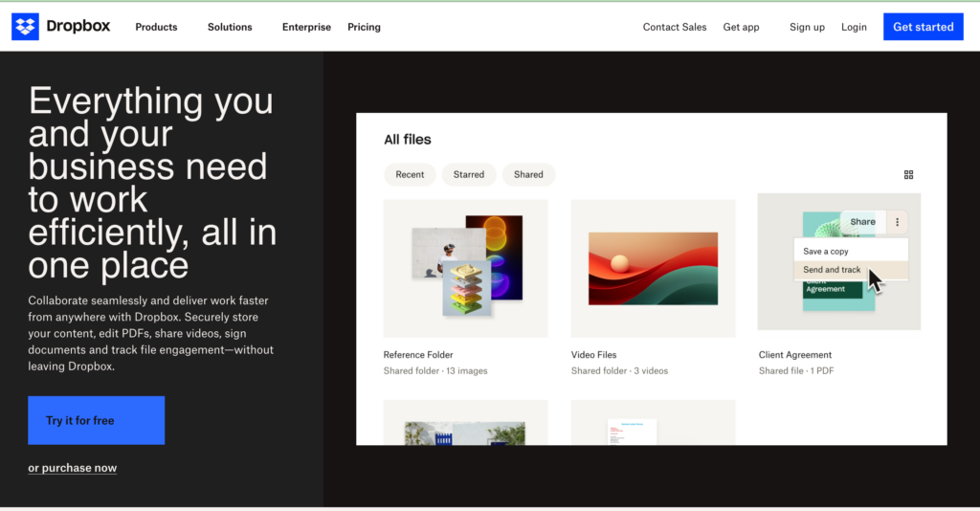
Task: Select the Starred filter chip
Action: coord(469,174)
